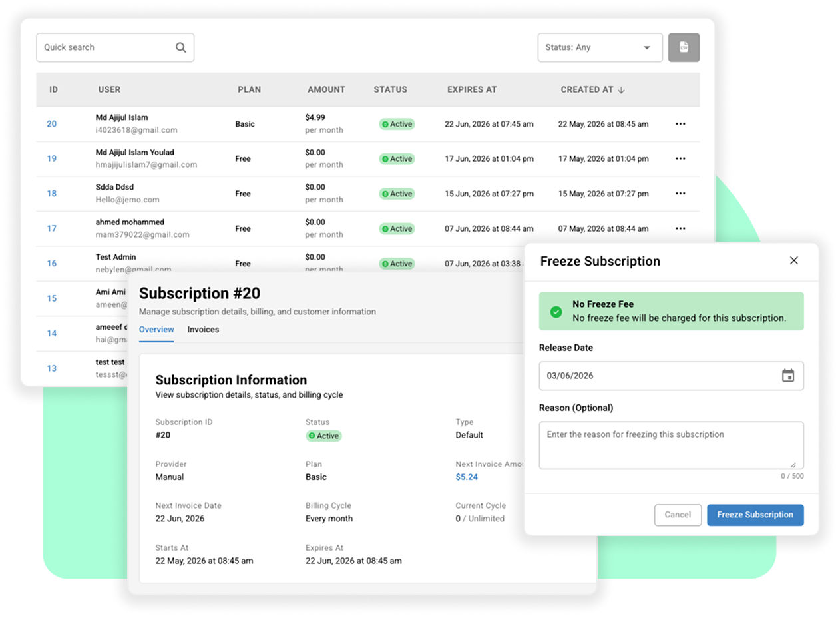
Task: Click Provider value Manual
Action: point(170,477)
